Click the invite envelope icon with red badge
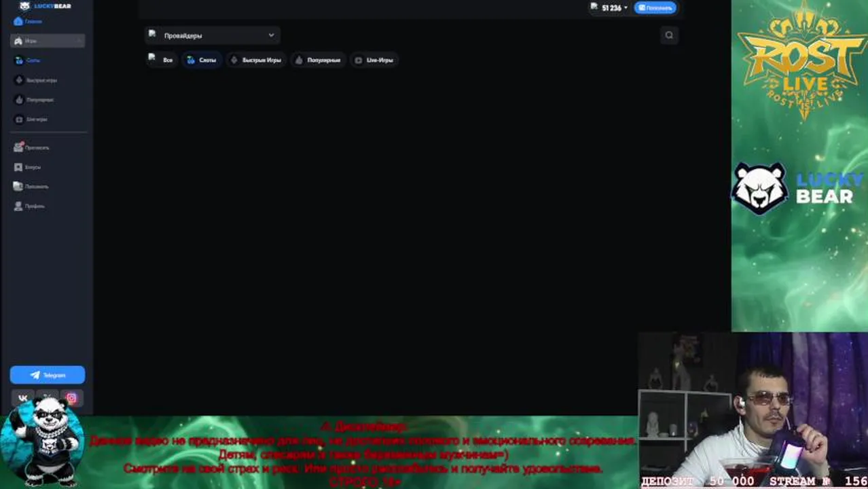The width and height of the screenshot is (868, 489). click(19, 147)
